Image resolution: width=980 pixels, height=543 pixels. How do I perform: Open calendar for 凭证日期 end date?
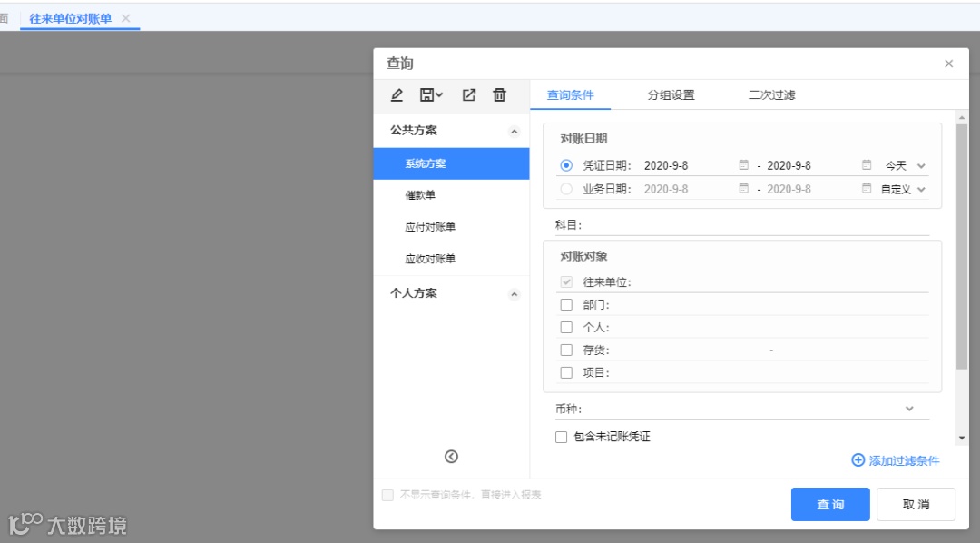coord(867,165)
